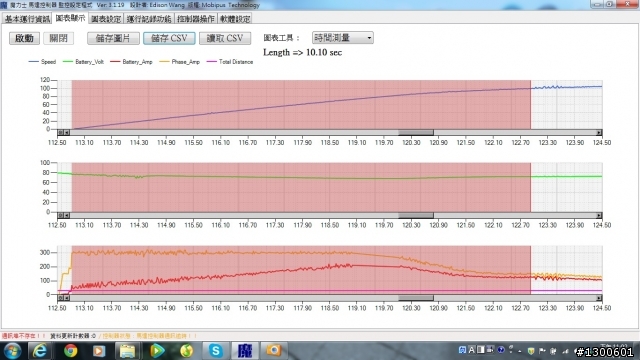This screenshot has height=360, width=640.
Task: Click the green globe taskbar icon
Action: click(x=186, y=351)
